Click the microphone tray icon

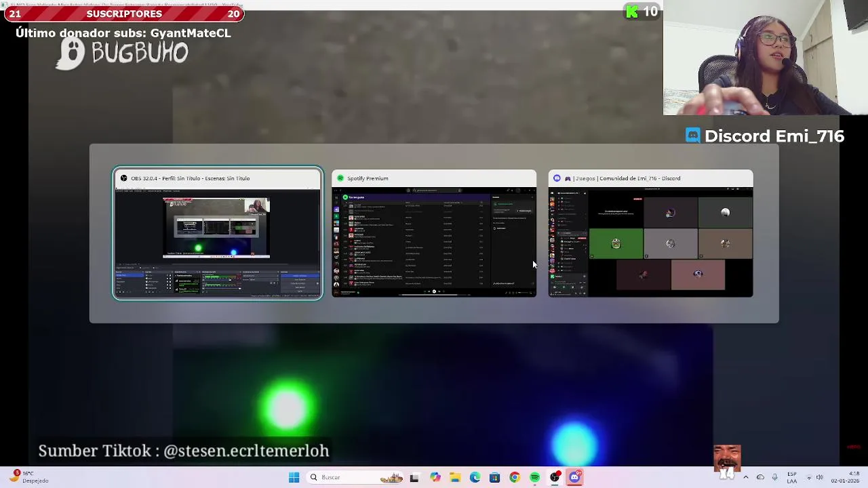tap(774, 477)
